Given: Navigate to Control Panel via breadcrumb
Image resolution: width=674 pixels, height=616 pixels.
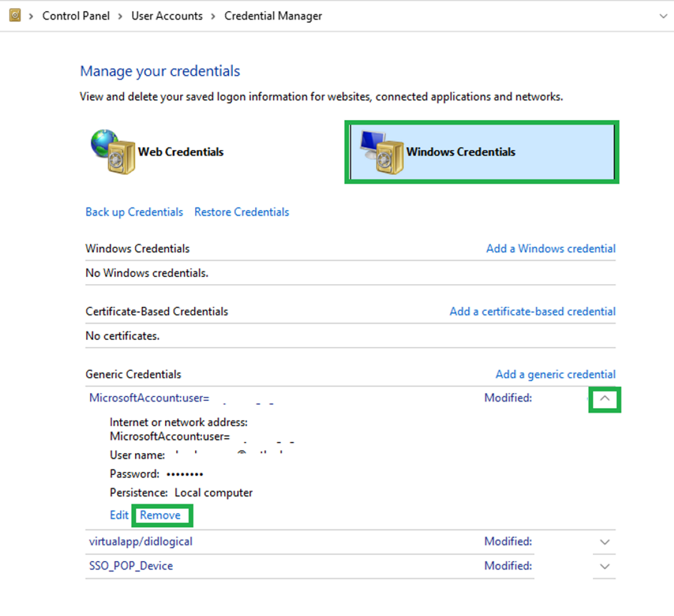Looking at the screenshot, I should pyautogui.click(x=76, y=16).
